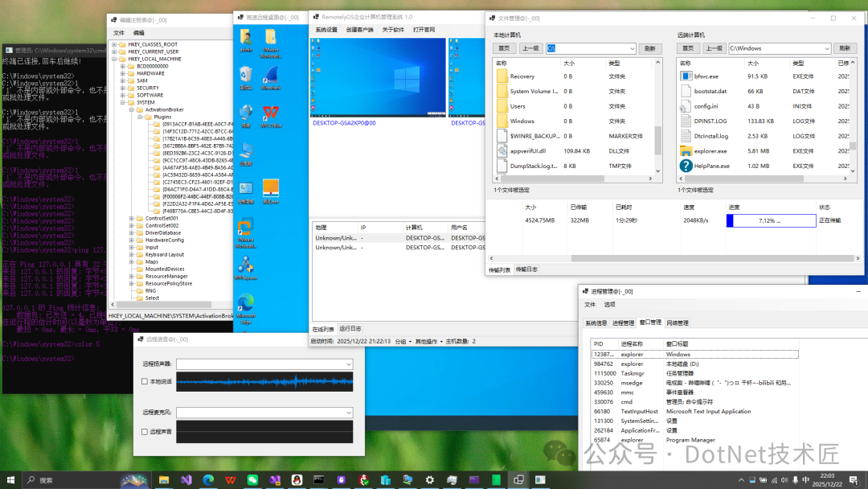Switch to the 网络管理 tab
This screenshot has height=489, width=868.
677,323
